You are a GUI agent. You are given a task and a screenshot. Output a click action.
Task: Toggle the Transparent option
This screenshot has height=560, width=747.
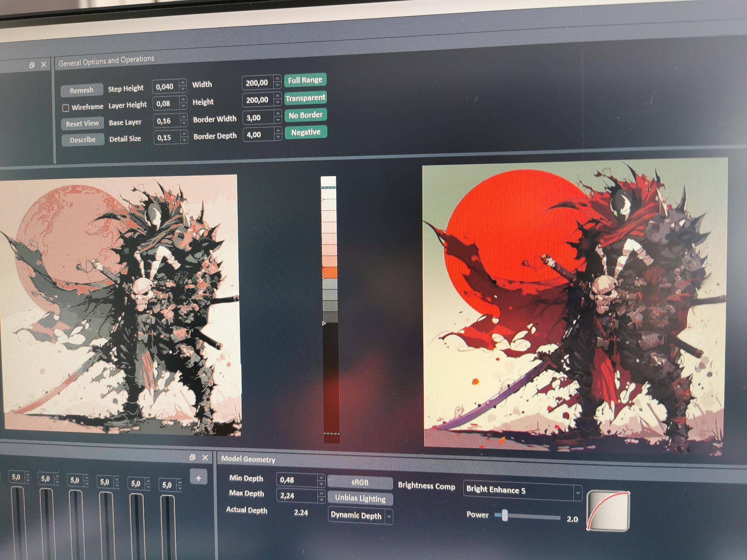coord(305,98)
